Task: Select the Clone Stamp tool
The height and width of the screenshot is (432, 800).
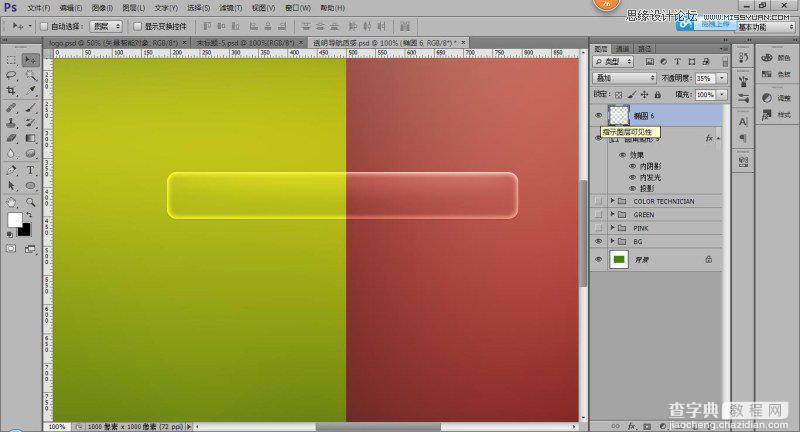Action: coord(11,123)
